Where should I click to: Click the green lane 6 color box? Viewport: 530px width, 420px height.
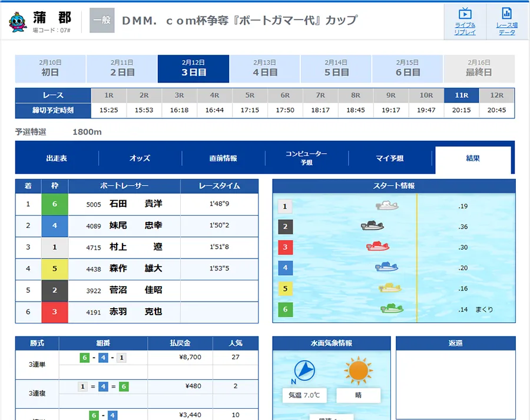point(55,204)
